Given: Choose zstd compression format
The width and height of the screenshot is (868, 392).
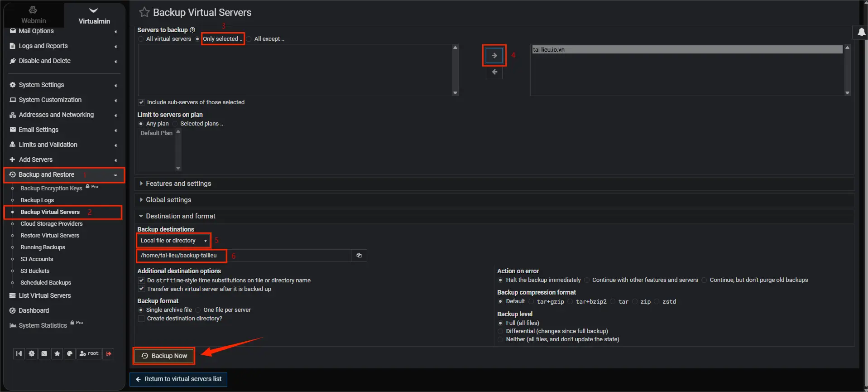Looking at the screenshot, I should pyautogui.click(x=657, y=301).
